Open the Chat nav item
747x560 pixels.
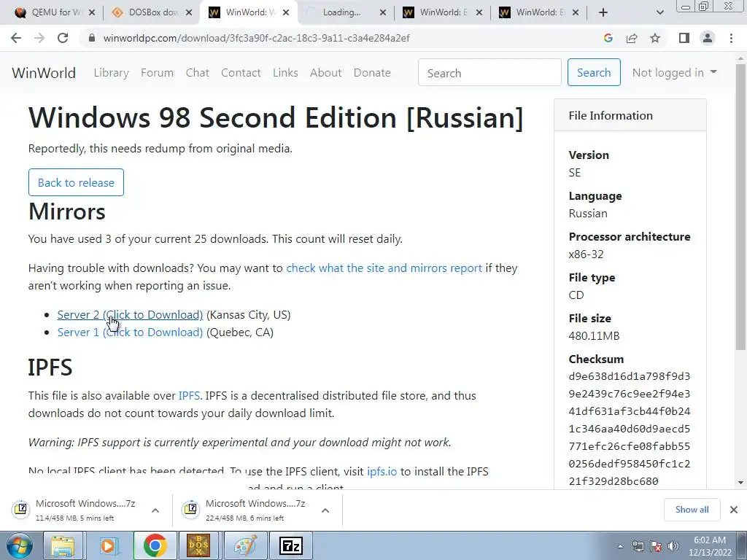[x=197, y=73]
